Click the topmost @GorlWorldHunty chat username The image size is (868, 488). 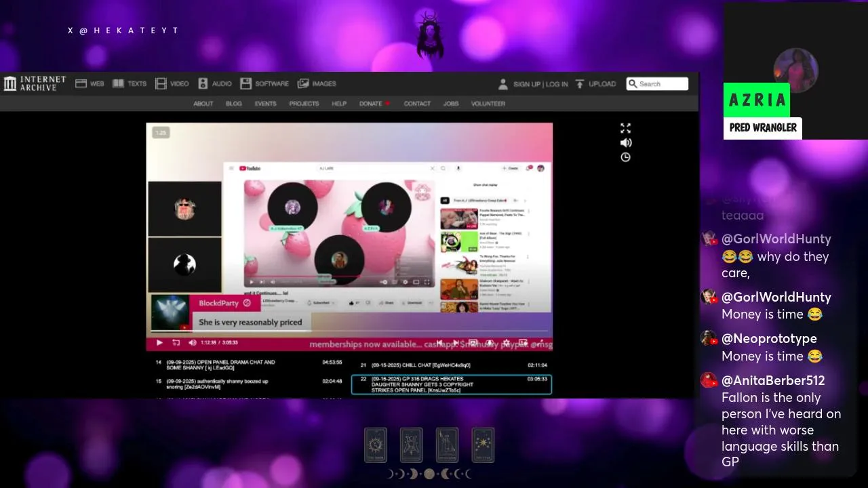(776, 239)
